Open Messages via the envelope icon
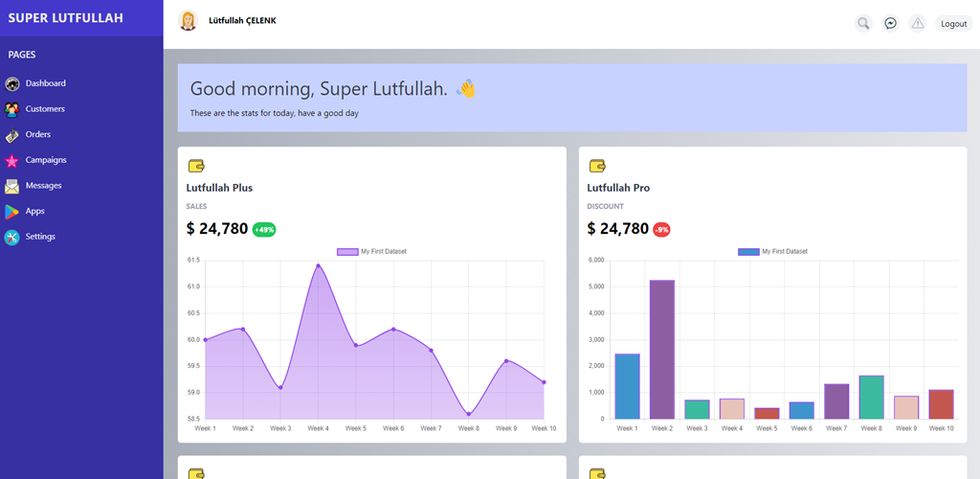 [11, 187]
